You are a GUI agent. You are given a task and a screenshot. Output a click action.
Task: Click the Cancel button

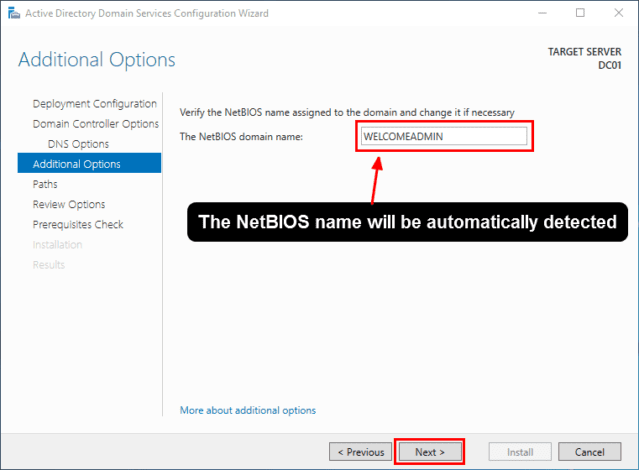590,452
